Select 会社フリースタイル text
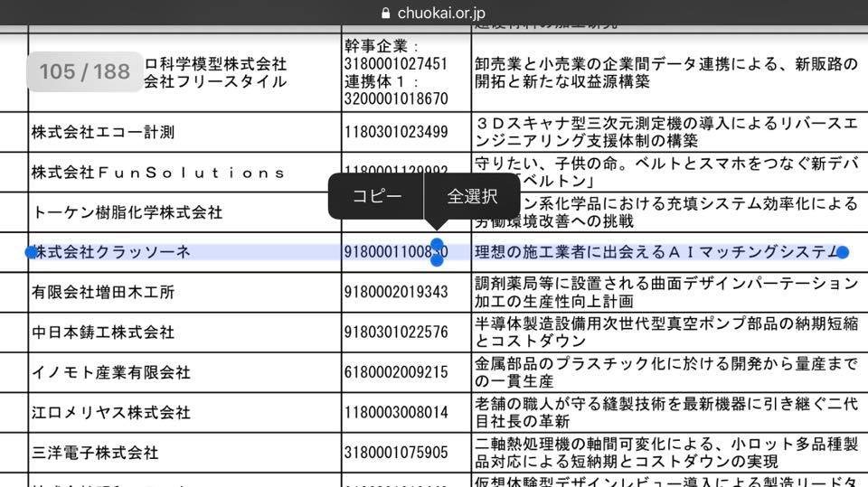This screenshot has width=868, height=487. pyautogui.click(x=215, y=82)
